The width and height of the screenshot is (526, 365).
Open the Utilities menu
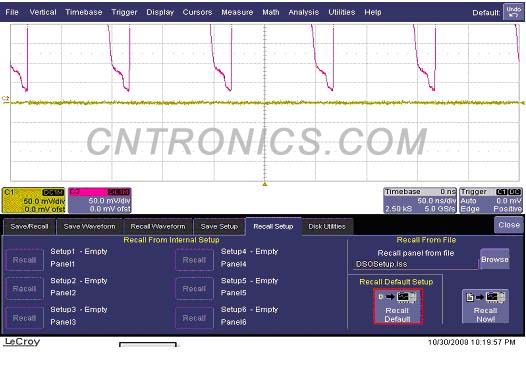(x=341, y=12)
